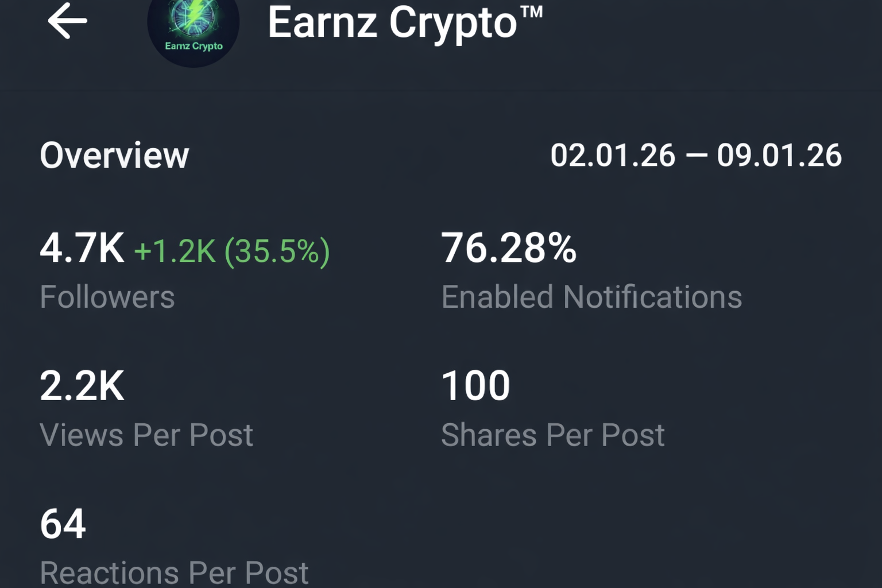882x588 pixels.
Task: Click the Followers count showing 4.7K
Action: [82, 249]
